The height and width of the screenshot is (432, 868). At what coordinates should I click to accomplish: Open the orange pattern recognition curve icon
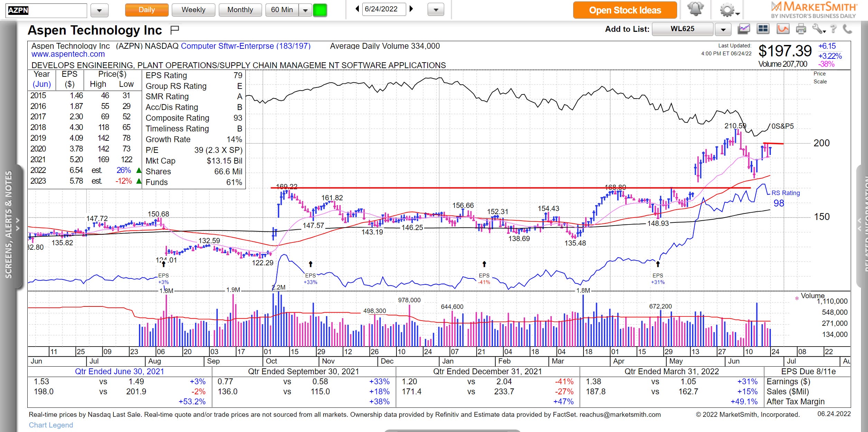point(783,29)
